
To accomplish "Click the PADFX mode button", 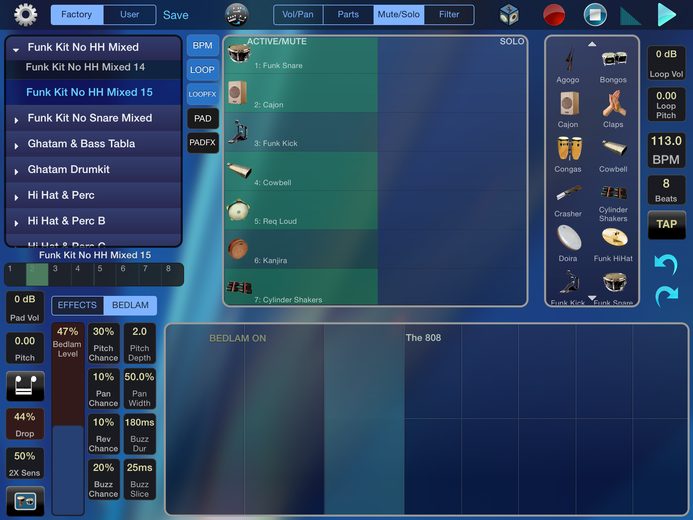I will (202, 143).
